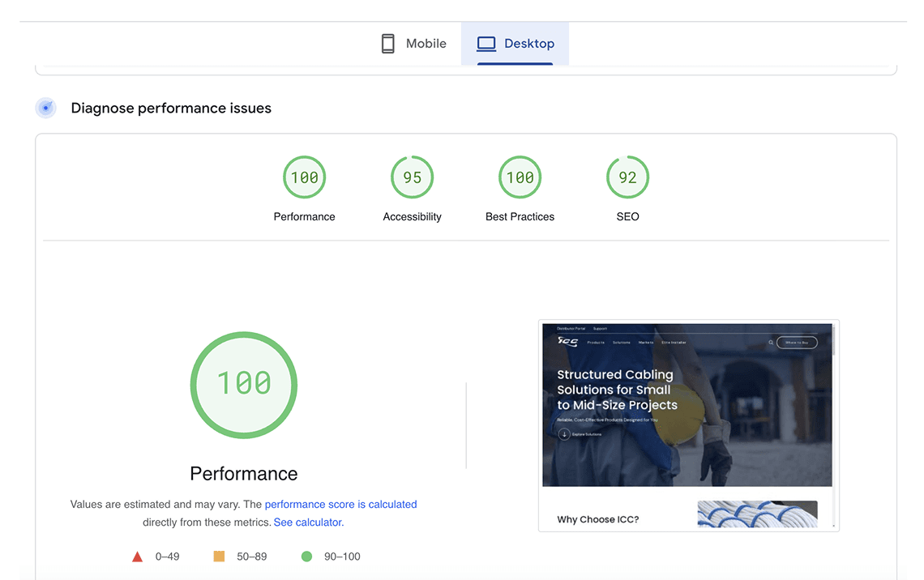Click the small Performance label under gauge
The height and width of the screenshot is (580, 924).
[304, 217]
